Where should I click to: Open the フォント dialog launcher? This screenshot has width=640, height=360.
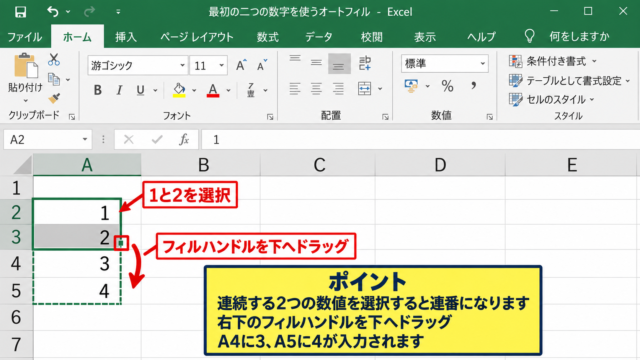tap(270, 117)
